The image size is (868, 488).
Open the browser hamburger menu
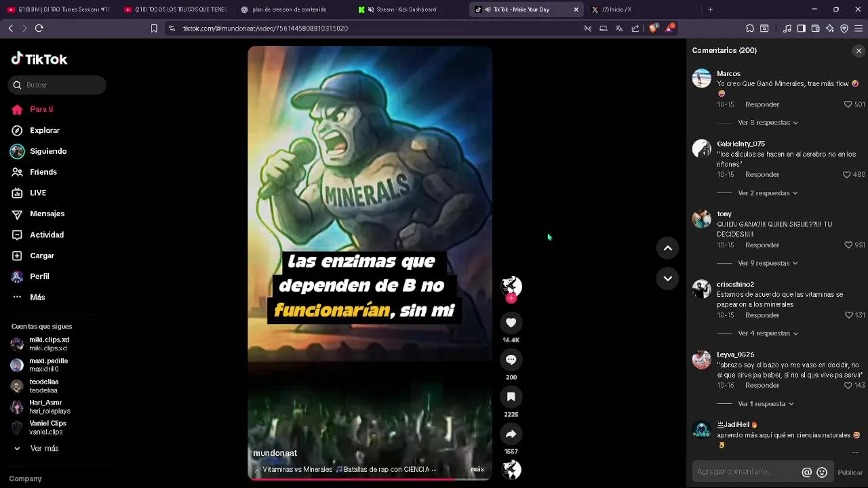(859, 28)
